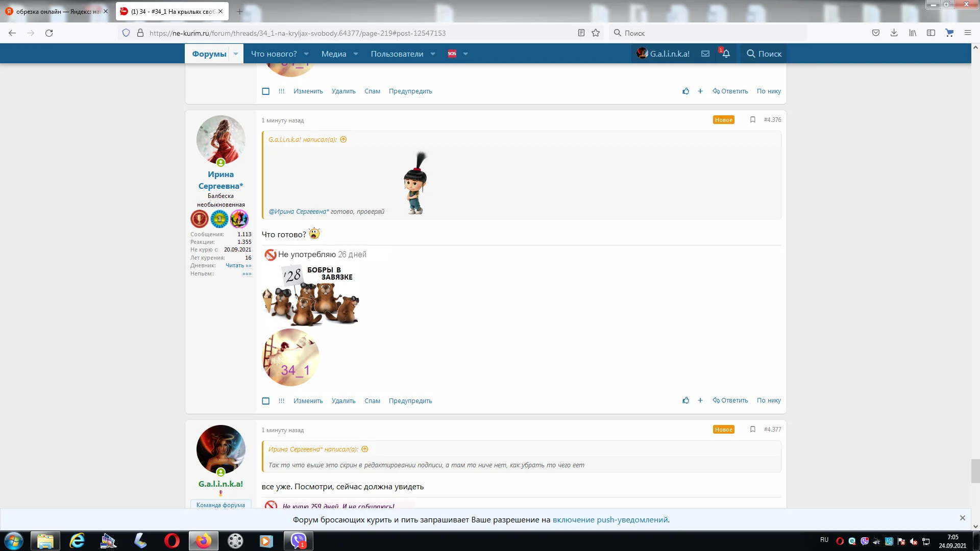Viewport: 980px width, 551px height.
Task: Click the plus quote icon on post #4.376
Action: point(700,400)
